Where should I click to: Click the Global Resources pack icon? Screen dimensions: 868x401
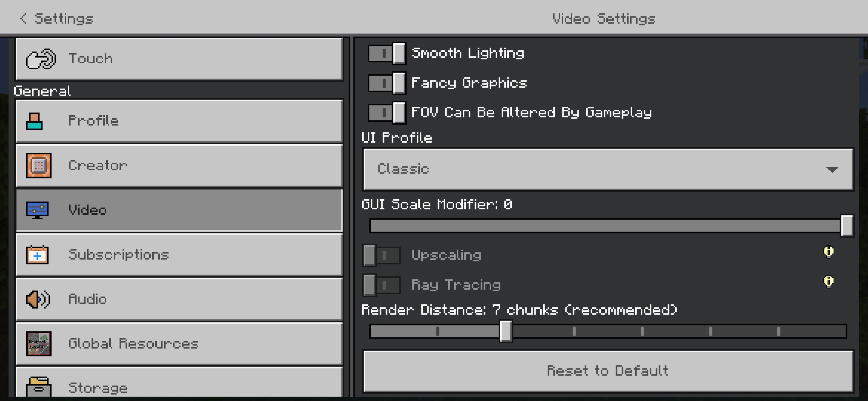coord(39,344)
